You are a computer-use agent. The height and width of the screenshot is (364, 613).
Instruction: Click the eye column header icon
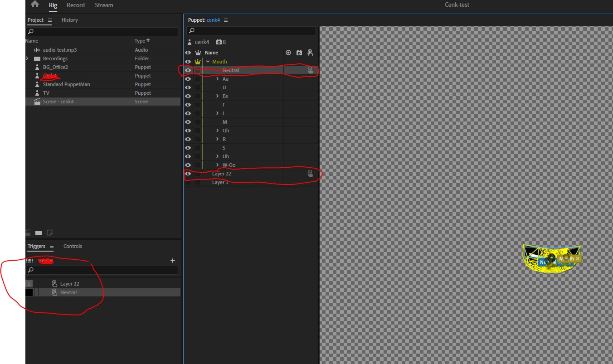188,53
